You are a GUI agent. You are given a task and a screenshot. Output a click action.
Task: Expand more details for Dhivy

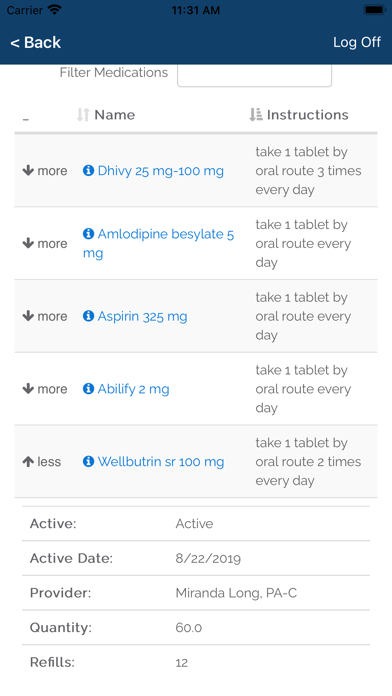(x=45, y=170)
